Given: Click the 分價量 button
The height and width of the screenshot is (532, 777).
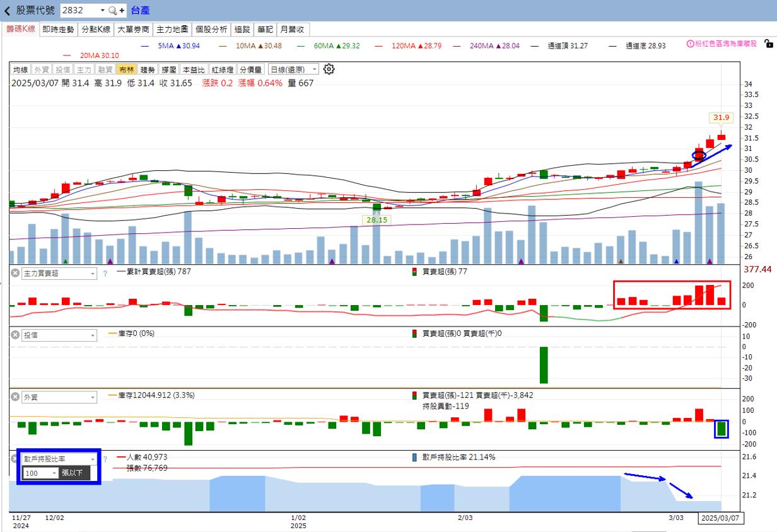Looking at the screenshot, I should 250,70.
